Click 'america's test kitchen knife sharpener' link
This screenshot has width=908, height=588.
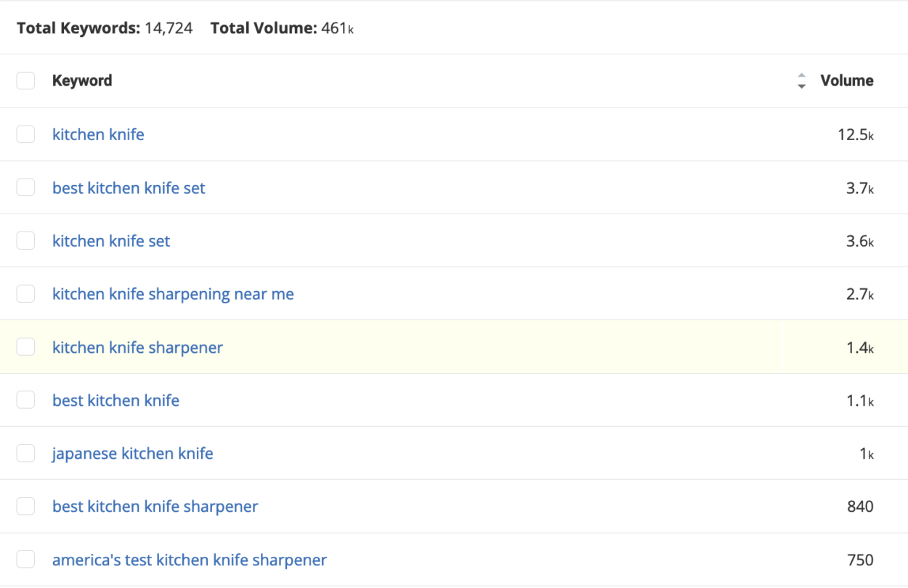tap(189, 560)
